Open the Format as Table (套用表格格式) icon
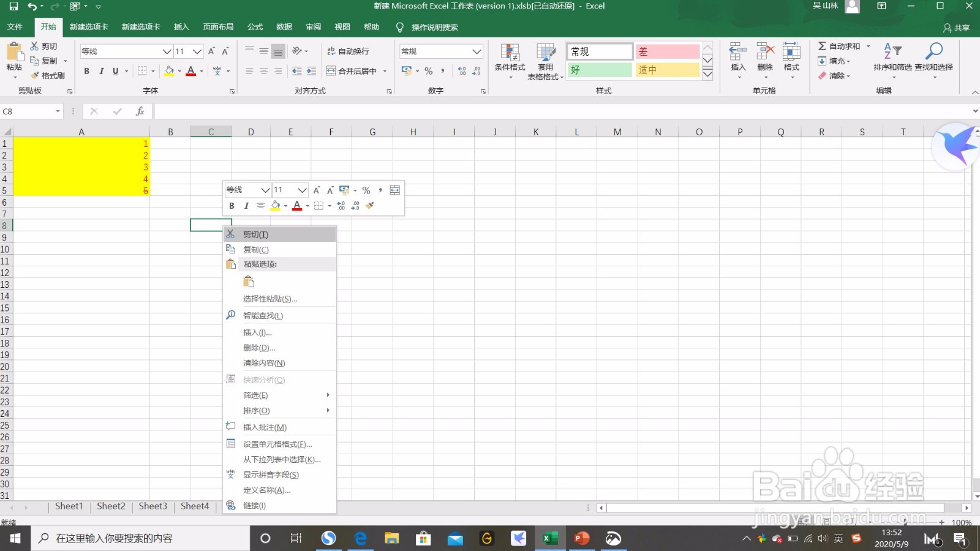980x551 pixels. (545, 51)
